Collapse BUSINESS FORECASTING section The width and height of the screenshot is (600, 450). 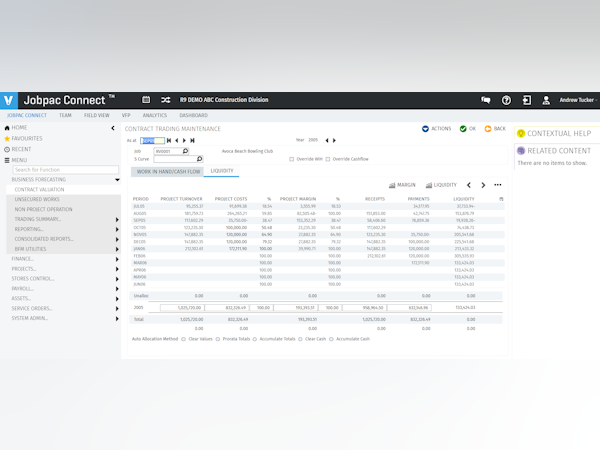[117, 180]
